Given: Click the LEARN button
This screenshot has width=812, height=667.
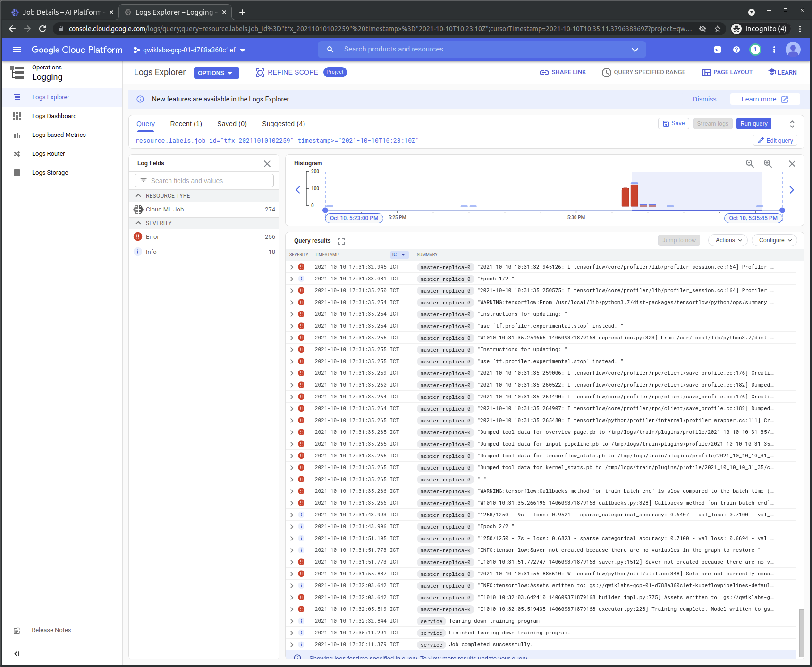Looking at the screenshot, I should (x=782, y=72).
